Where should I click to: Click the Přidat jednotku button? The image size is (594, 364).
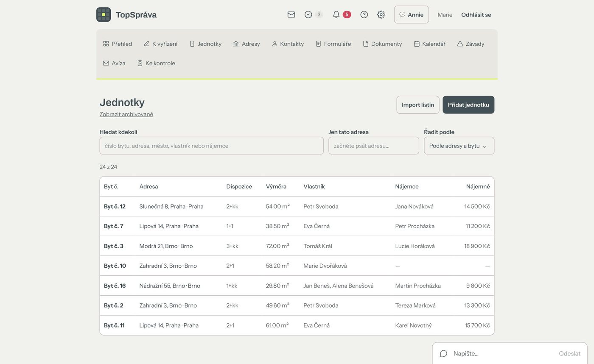pos(468,105)
